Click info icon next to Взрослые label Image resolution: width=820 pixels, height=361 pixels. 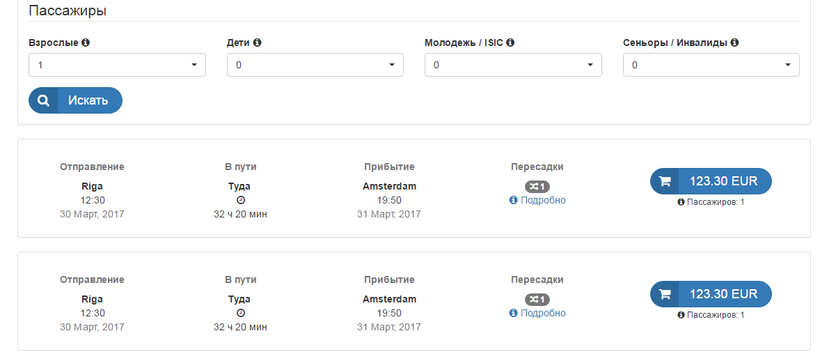coord(86,43)
